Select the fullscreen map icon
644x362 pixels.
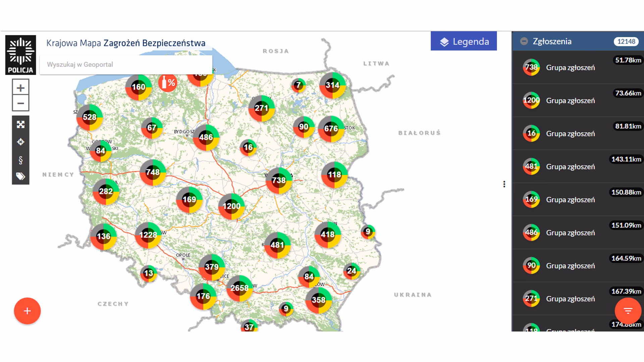click(x=20, y=124)
